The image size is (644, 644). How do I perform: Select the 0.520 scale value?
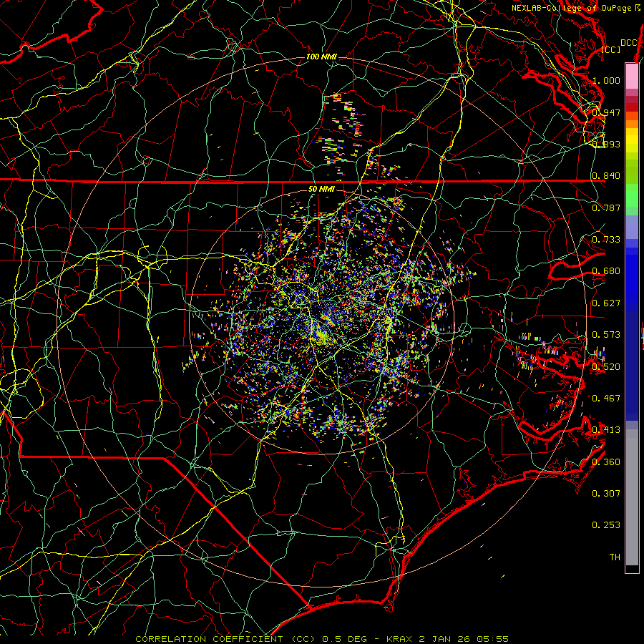pyautogui.click(x=606, y=366)
